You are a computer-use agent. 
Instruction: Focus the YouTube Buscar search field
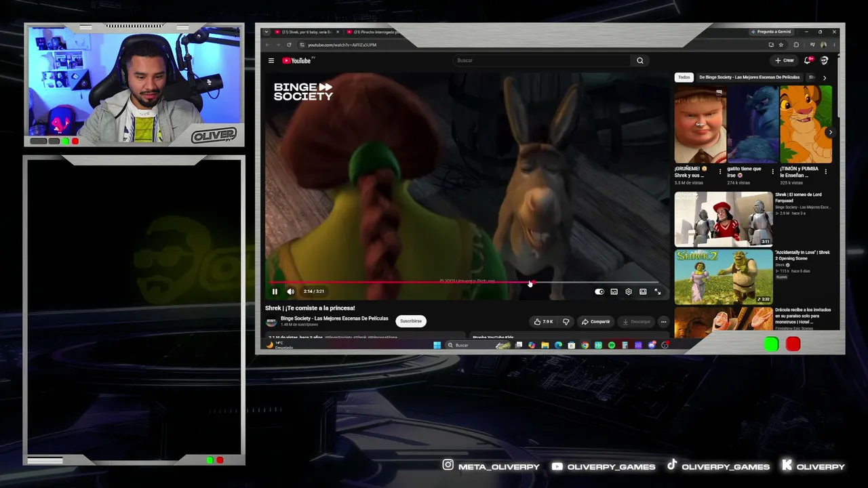pyautogui.click(x=542, y=60)
